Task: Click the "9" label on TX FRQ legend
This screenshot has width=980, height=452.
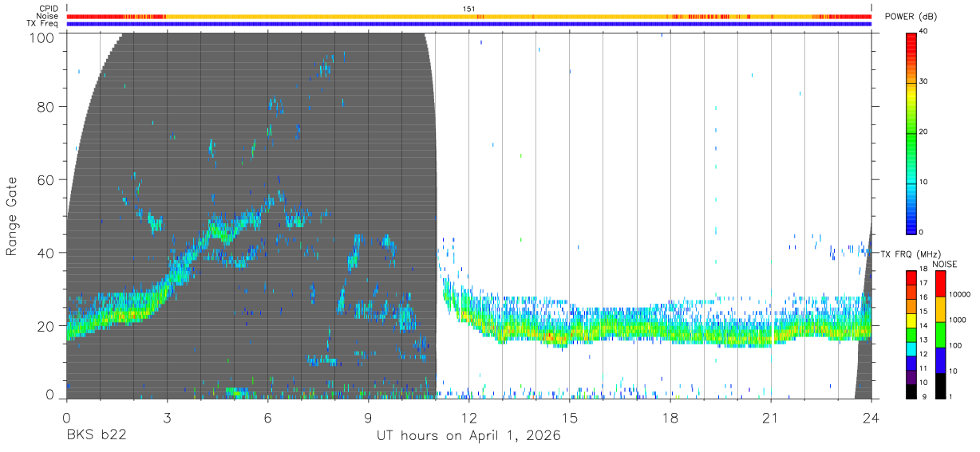Action: pyautogui.click(x=925, y=396)
